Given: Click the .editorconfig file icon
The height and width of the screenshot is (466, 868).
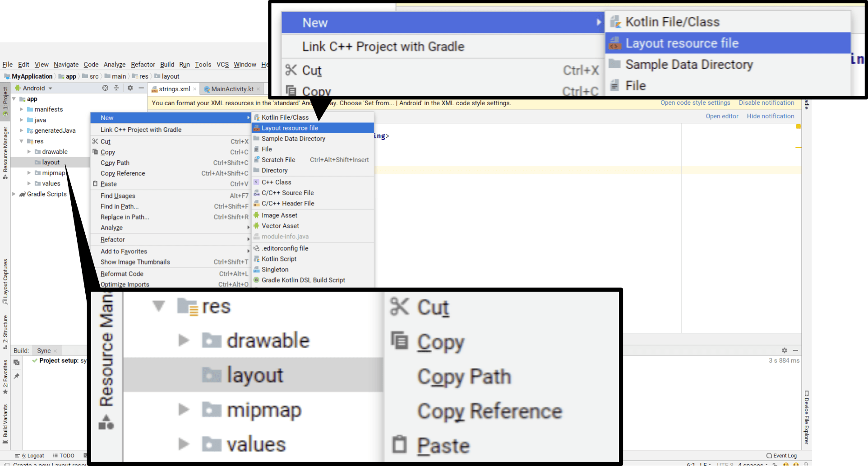Looking at the screenshot, I should pos(256,248).
